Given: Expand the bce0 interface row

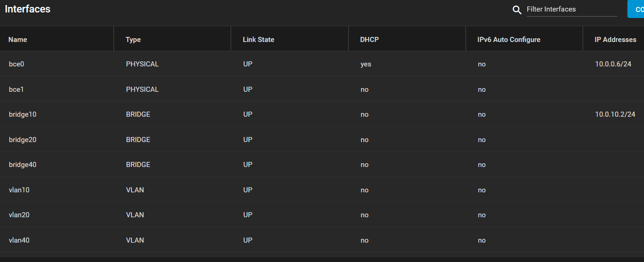Looking at the screenshot, I should point(322,64).
